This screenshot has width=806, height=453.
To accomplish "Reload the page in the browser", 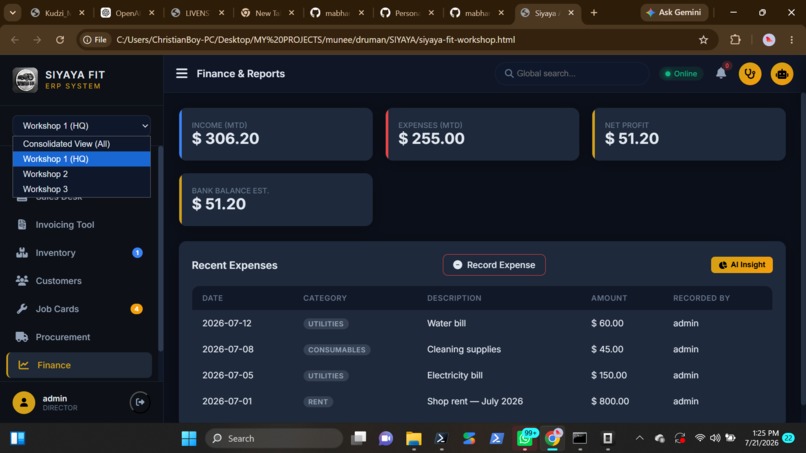I will point(60,40).
